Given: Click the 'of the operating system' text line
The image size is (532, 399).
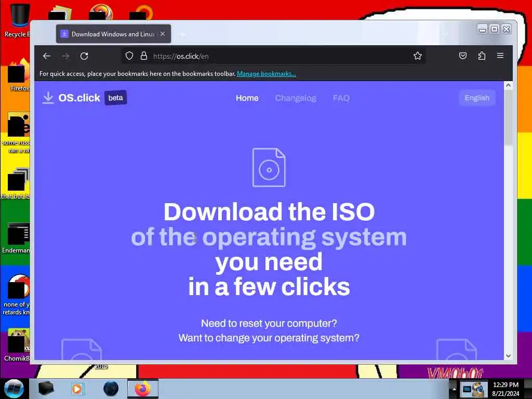Looking at the screenshot, I should pos(269,237).
